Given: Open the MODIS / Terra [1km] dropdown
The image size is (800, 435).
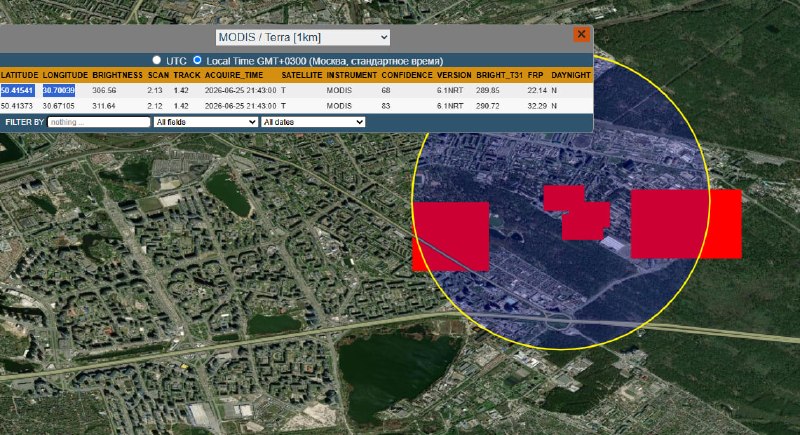Looking at the screenshot, I should (303, 37).
